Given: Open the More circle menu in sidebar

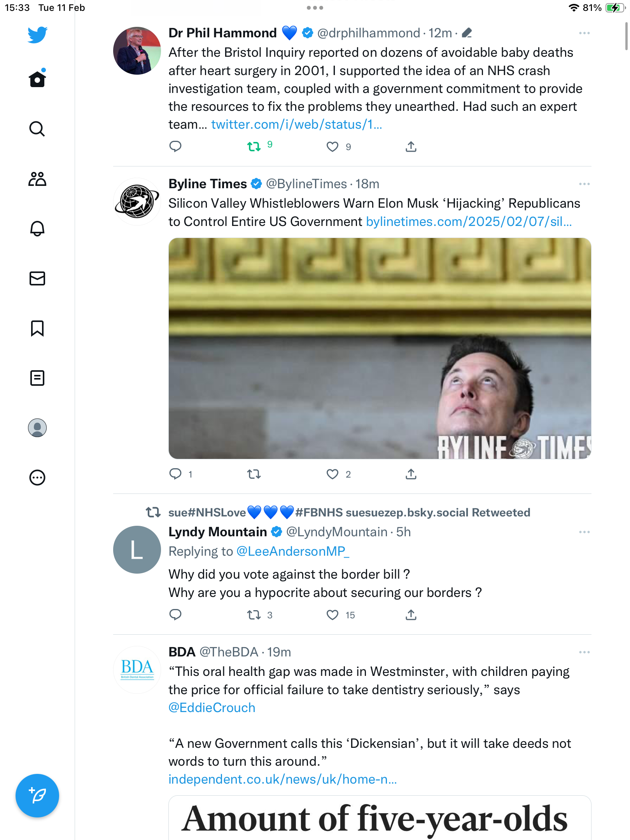Looking at the screenshot, I should [37, 478].
